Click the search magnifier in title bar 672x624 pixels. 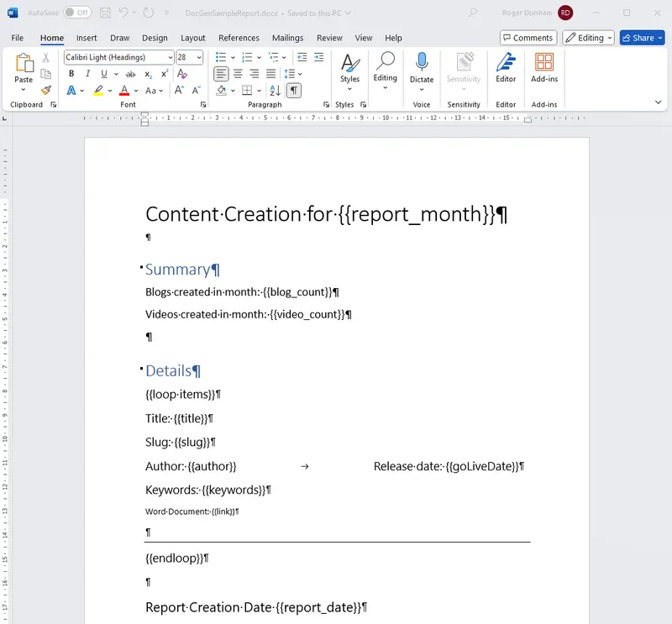pos(473,13)
